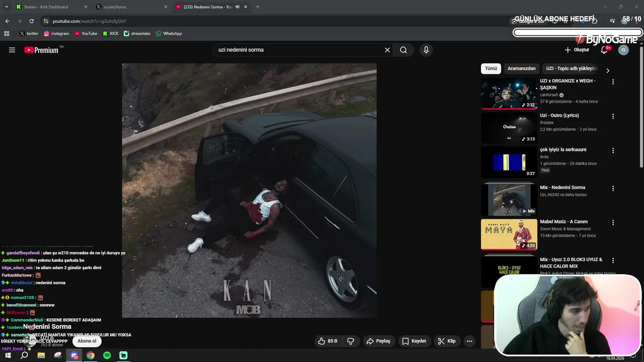Reload the YouTube page
Image resolution: width=644 pixels, height=362 pixels.
31,21
